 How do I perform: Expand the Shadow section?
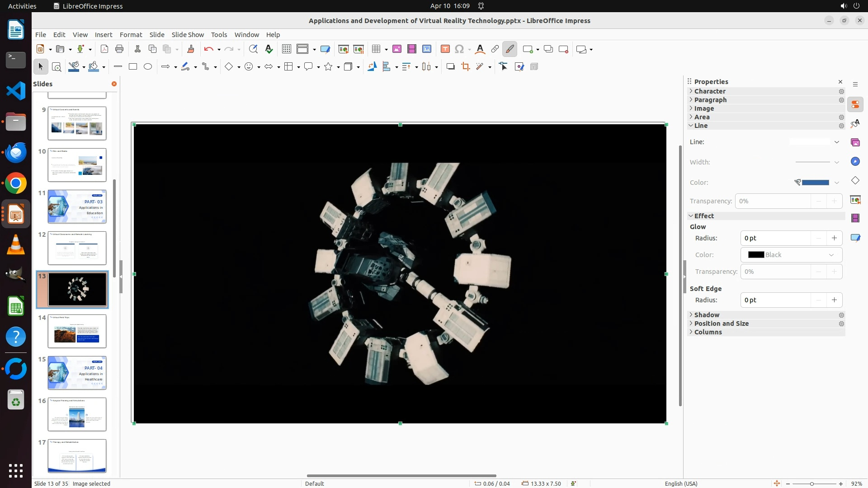[707, 315]
